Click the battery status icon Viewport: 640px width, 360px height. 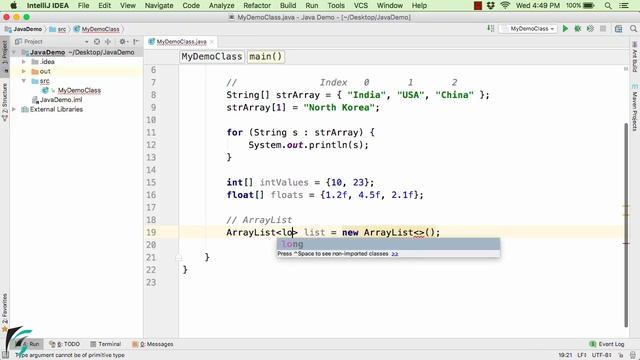tap(589, 6)
